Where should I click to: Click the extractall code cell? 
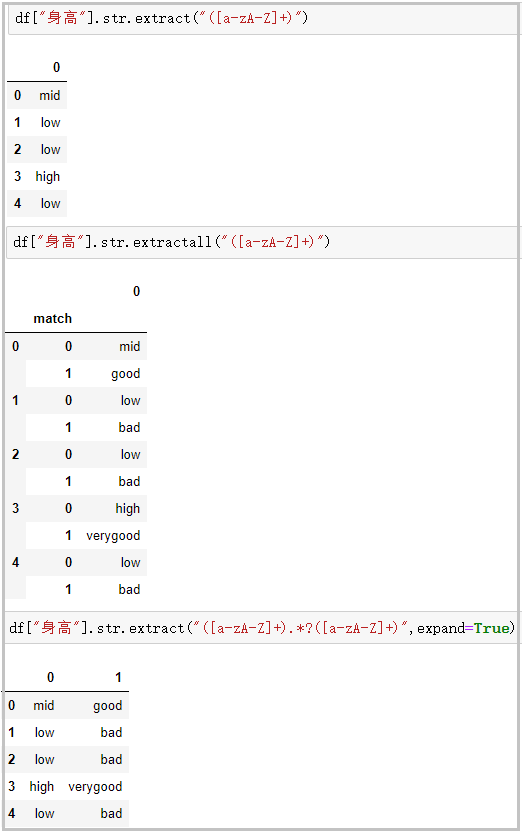[263, 242]
